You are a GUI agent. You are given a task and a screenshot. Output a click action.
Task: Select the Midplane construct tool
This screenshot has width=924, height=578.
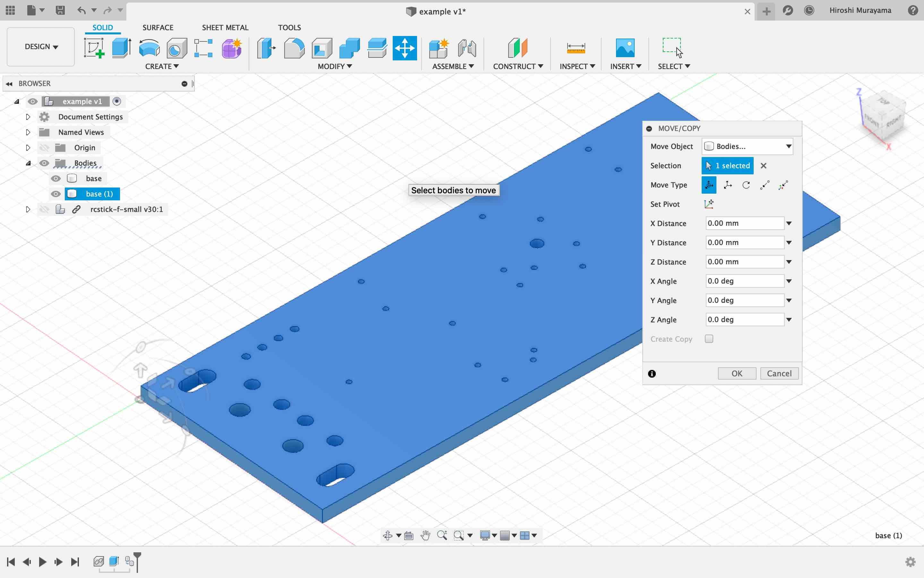[518, 48]
